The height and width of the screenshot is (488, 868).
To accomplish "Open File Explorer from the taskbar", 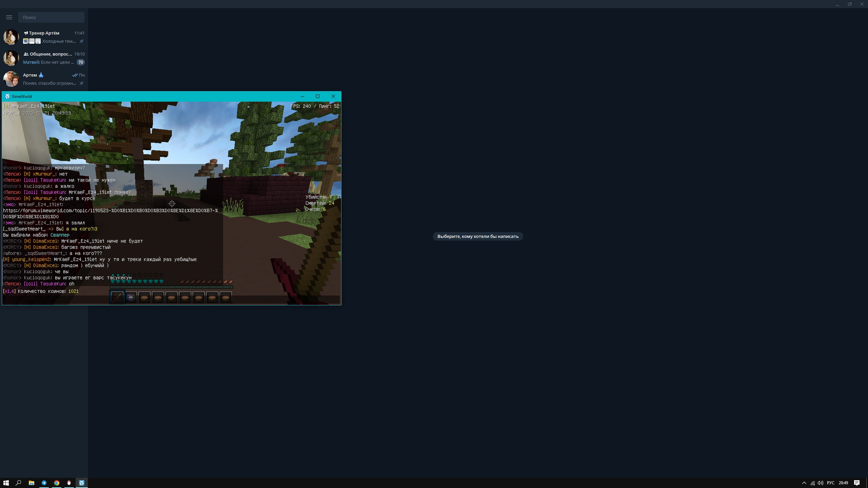I will tap(32, 483).
